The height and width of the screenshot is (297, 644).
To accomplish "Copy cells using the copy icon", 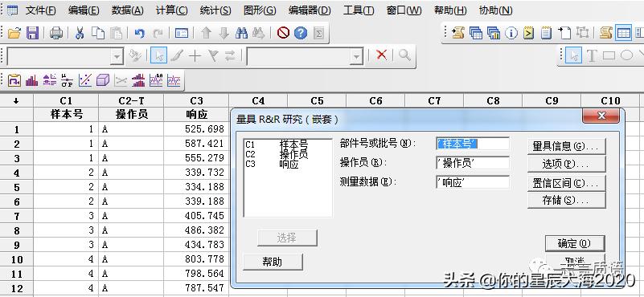I will tap(98, 33).
